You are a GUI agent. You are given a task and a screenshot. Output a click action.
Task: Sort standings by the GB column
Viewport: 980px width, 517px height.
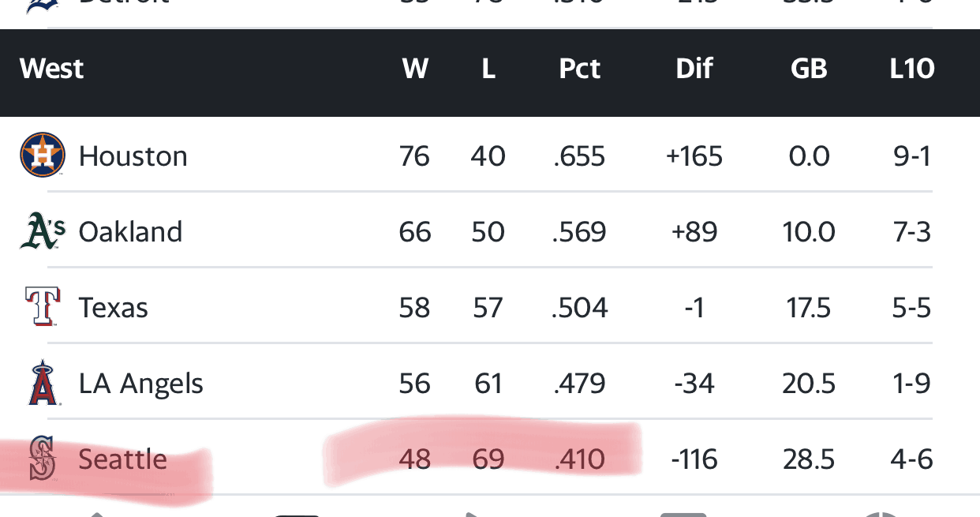point(809,69)
